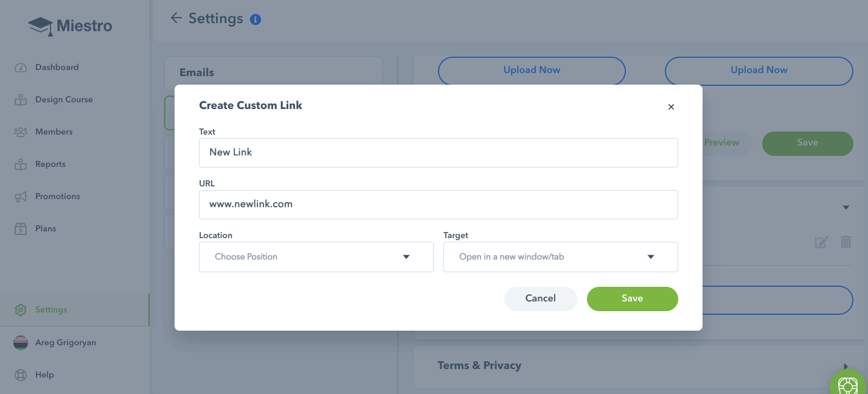The image size is (868, 394).
Task: Click the Text field containing New Link
Action: pyautogui.click(x=439, y=153)
